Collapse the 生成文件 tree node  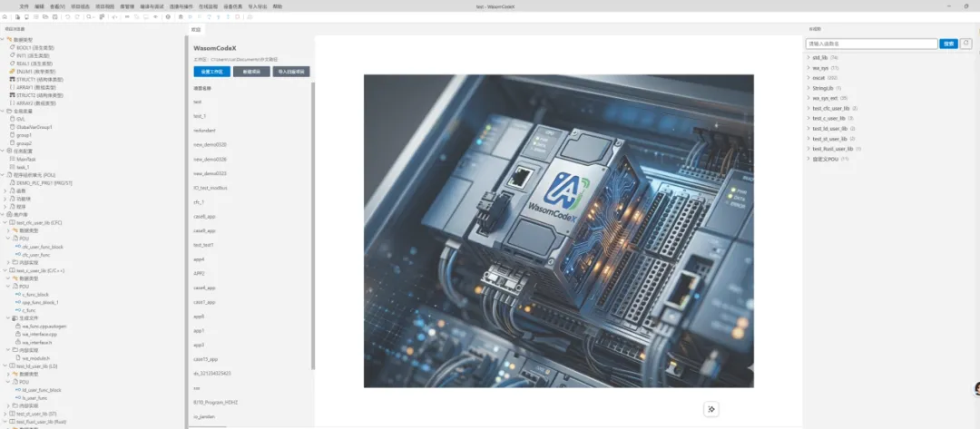(x=8, y=317)
